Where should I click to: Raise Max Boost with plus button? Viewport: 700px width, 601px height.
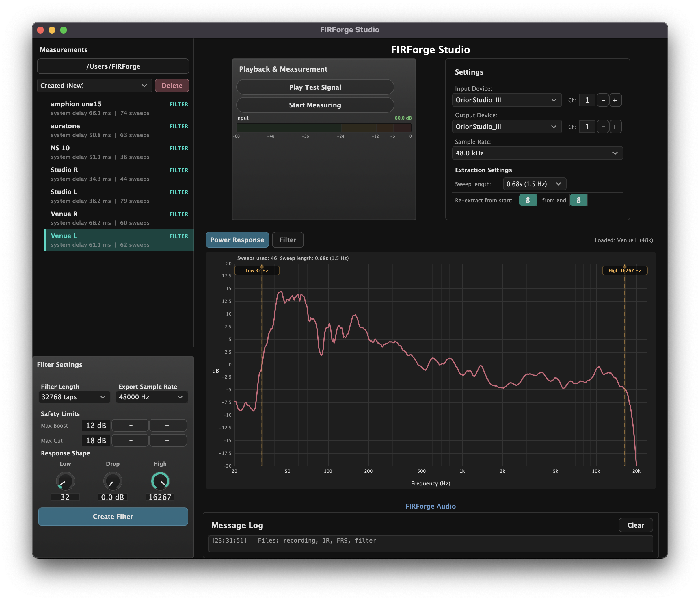tap(167, 426)
